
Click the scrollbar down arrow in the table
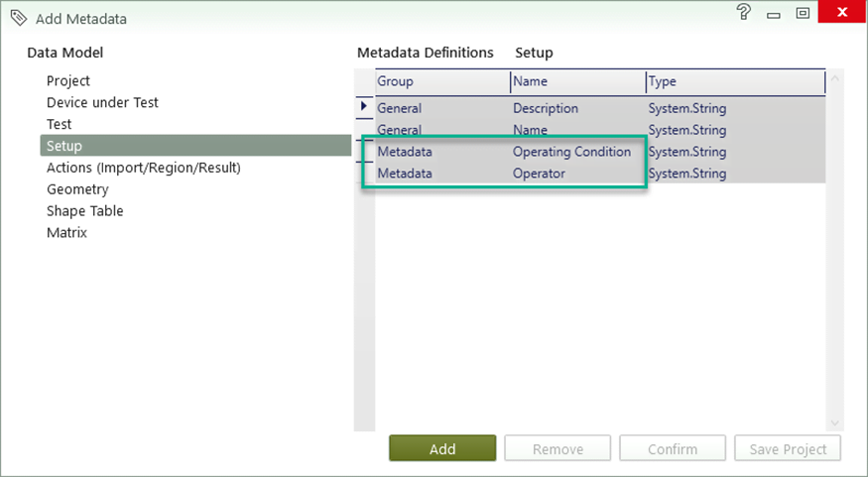pos(834,423)
